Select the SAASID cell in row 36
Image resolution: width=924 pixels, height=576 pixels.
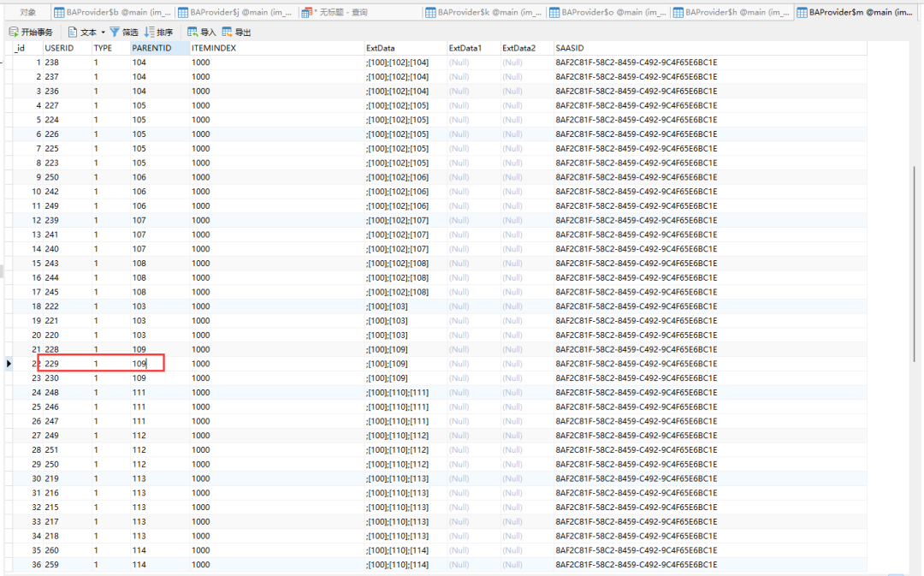710,565
